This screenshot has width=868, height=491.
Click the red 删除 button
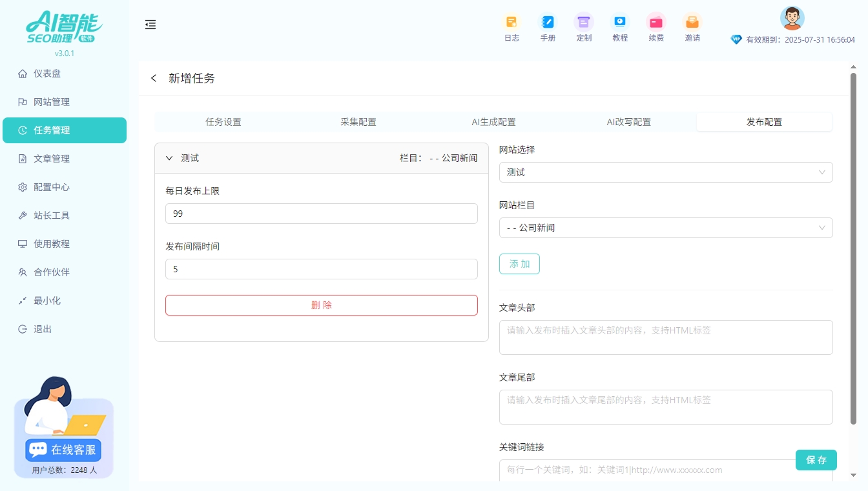[x=321, y=305]
